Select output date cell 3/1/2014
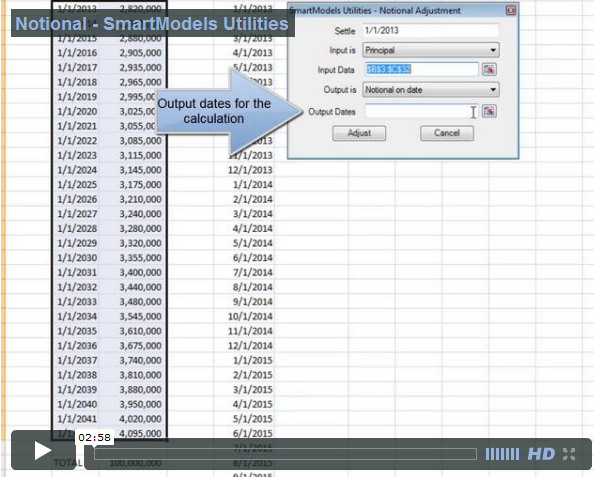 [x=244, y=214]
